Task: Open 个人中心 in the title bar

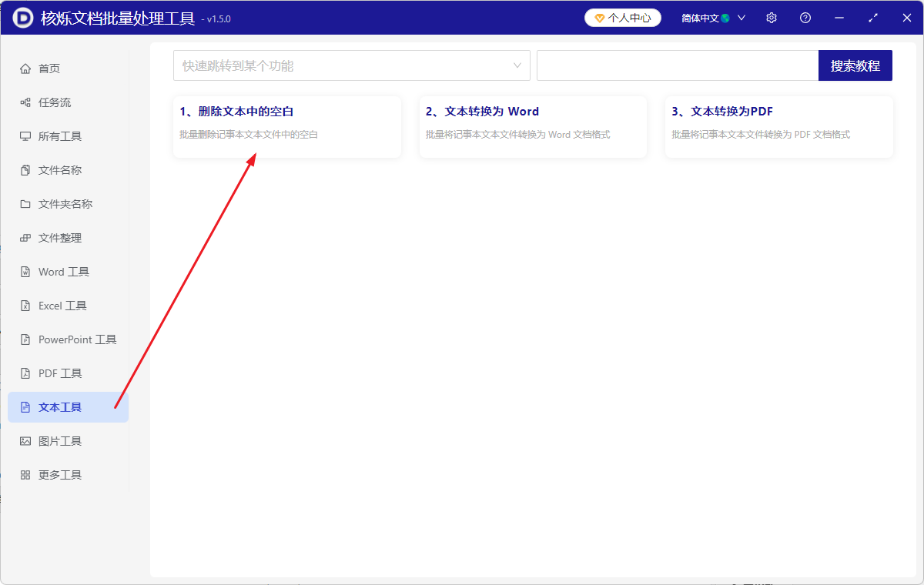Action: click(623, 17)
